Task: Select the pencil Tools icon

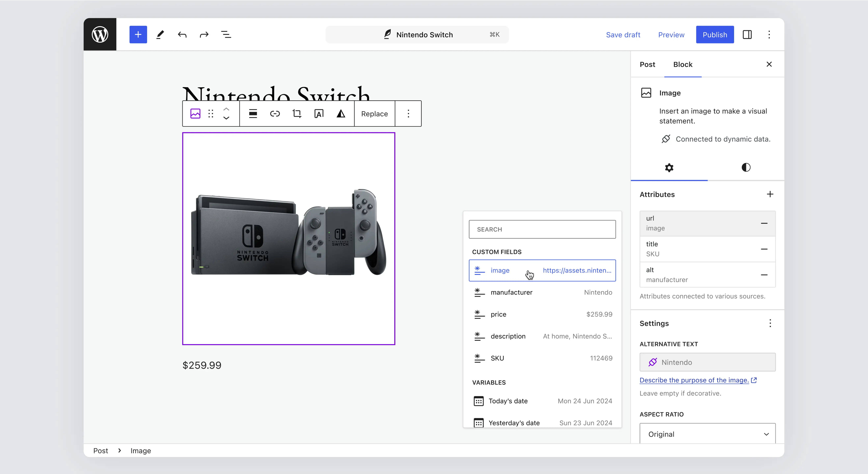Action: pyautogui.click(x=160, y=34)
